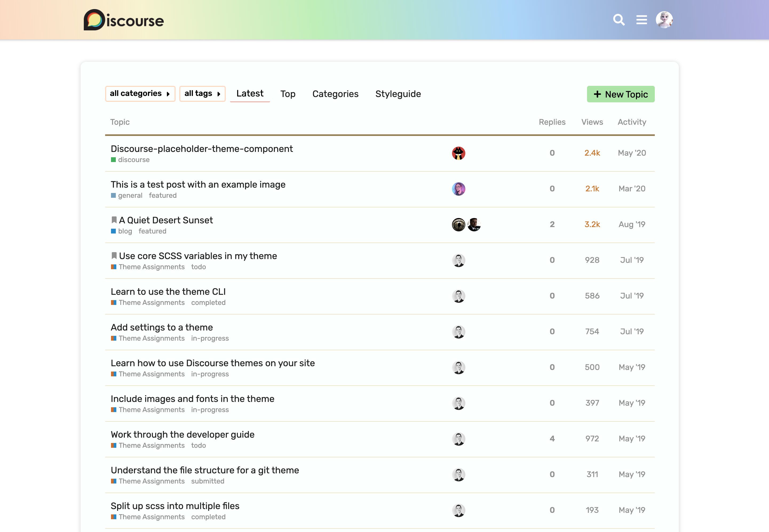This screenshot has height=532, width=769.
Task: Click bookmark icon on A Quiet Desert Sunset
Action: click(114, 220)
